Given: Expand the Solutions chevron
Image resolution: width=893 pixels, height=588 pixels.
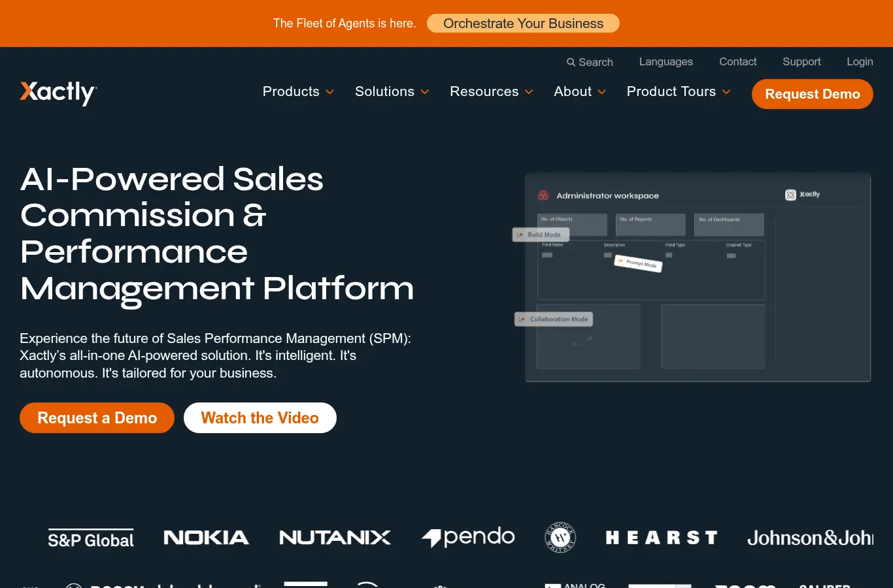Looking at the screenshot, I should point(425,92).
